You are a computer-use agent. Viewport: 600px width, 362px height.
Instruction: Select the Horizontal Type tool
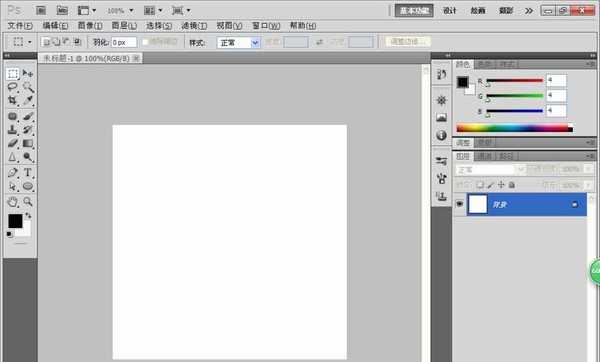coord(28,173)
